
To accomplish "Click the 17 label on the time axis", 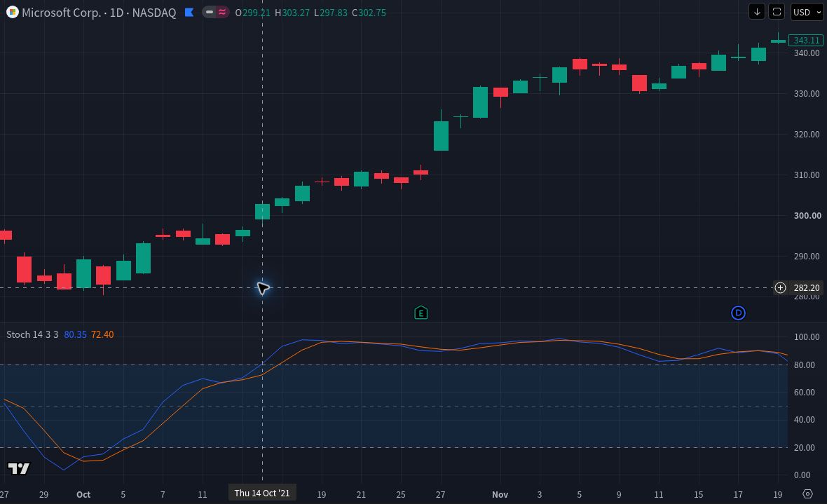I will (738, 494).
